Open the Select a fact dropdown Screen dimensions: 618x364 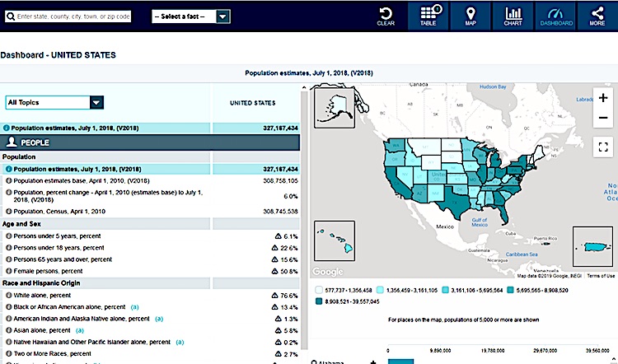(x=191, y=16)
